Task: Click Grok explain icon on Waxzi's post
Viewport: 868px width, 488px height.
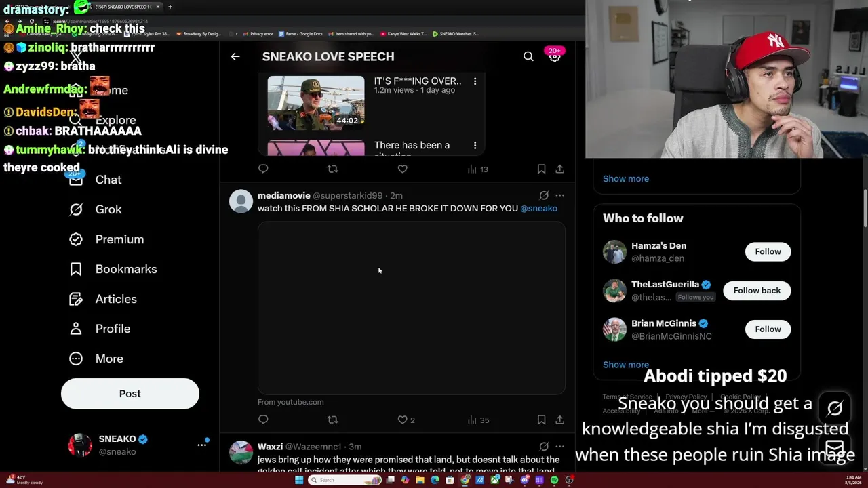Action: pos(544,447)
